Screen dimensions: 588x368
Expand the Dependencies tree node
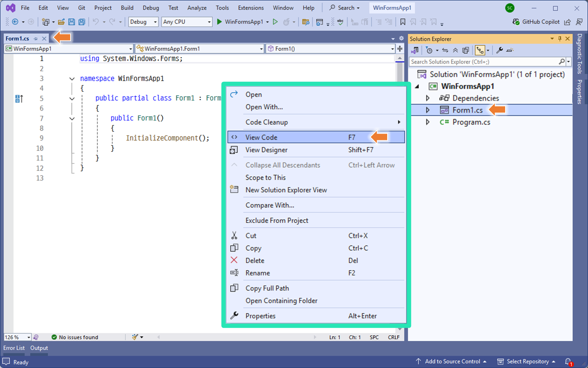[428, 98]
